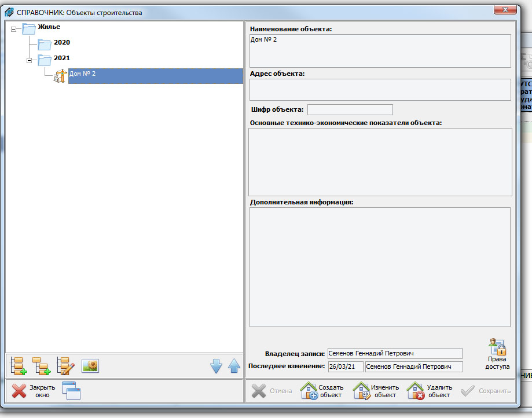Viewport: 532px width, 418px height.
Task: Select the 2020 folder in the tree
Action: (x=61, y=43)
